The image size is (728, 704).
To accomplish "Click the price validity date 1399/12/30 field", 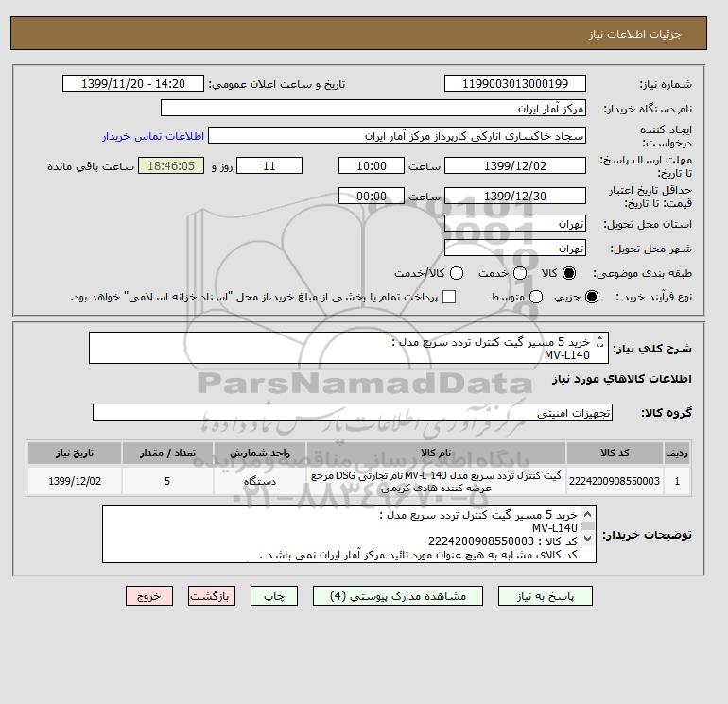I will pyautogui.click(x=515, y=196).
